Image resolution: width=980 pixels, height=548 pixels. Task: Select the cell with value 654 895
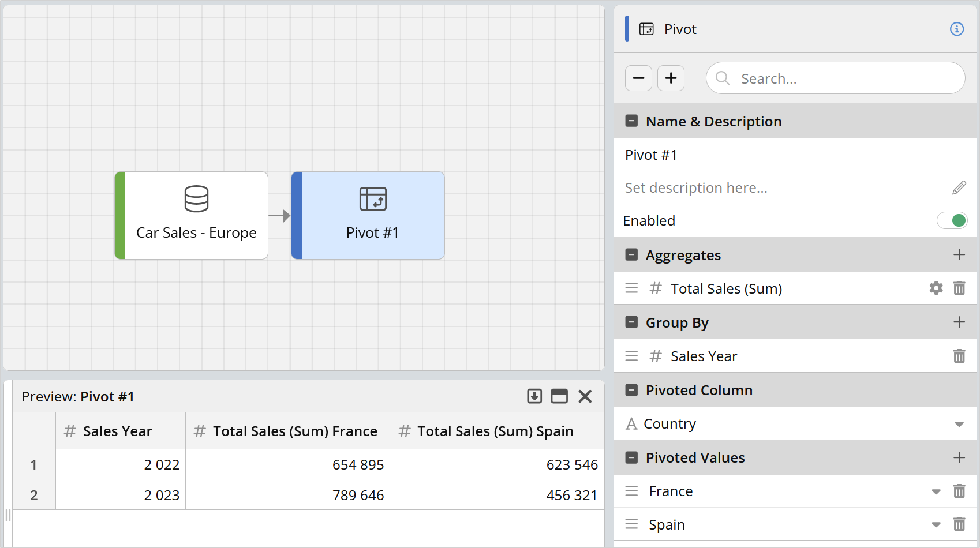coord(287,464)
